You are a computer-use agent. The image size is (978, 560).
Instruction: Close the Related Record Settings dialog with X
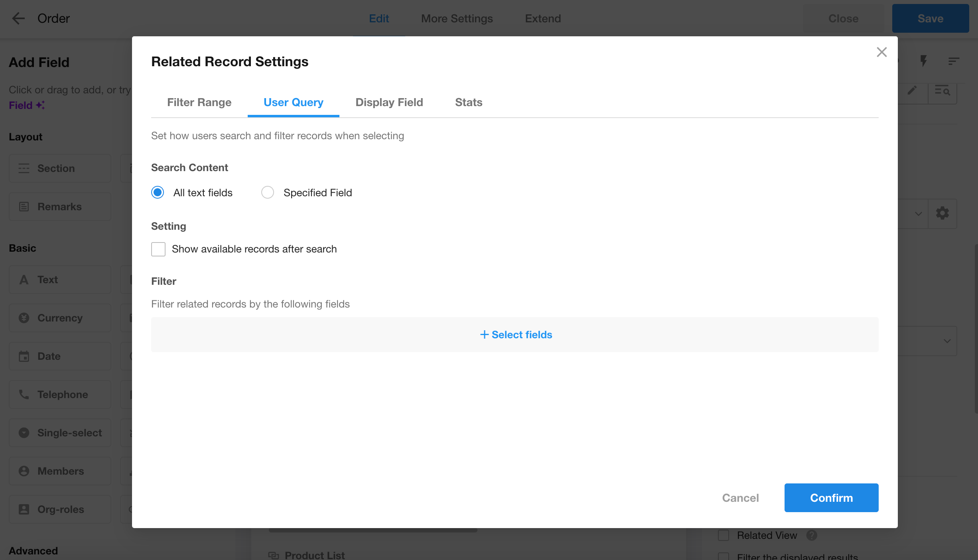881,52
